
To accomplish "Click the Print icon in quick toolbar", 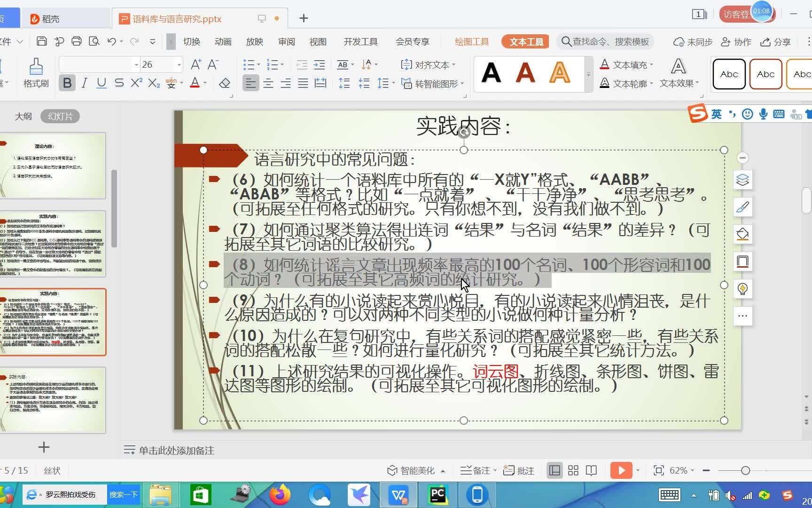I will [x=77, y=41].
